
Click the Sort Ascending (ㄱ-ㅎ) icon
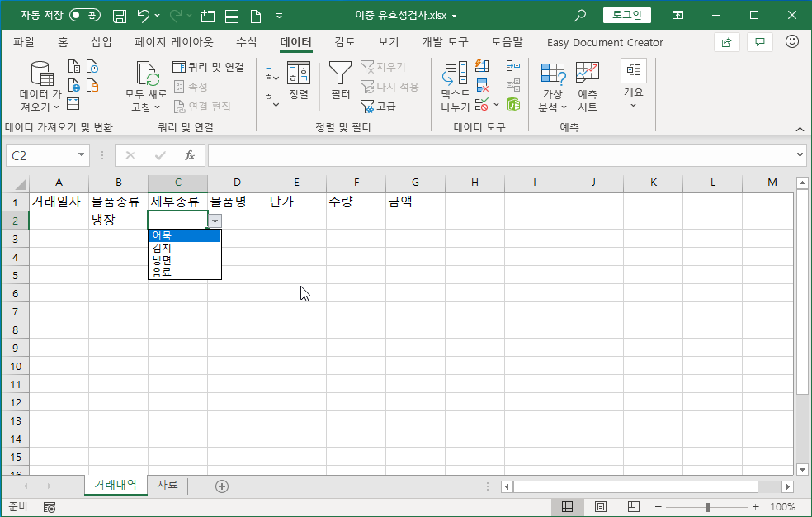271,74
